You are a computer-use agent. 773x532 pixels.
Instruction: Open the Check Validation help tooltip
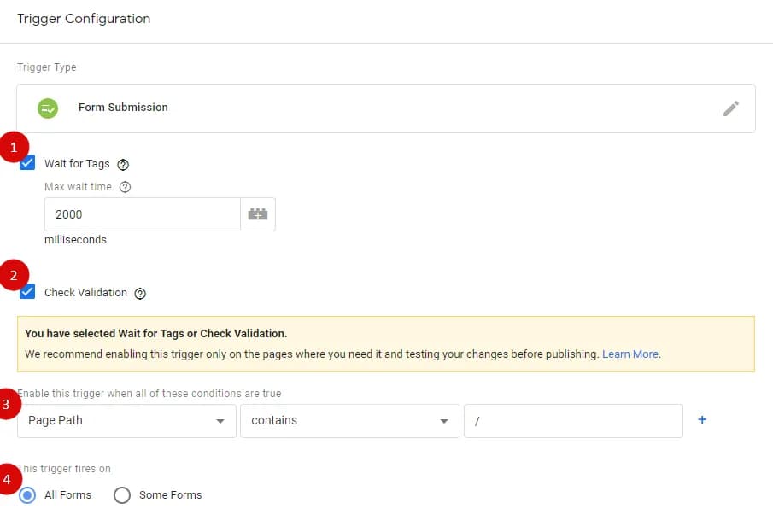click(139, 292)
